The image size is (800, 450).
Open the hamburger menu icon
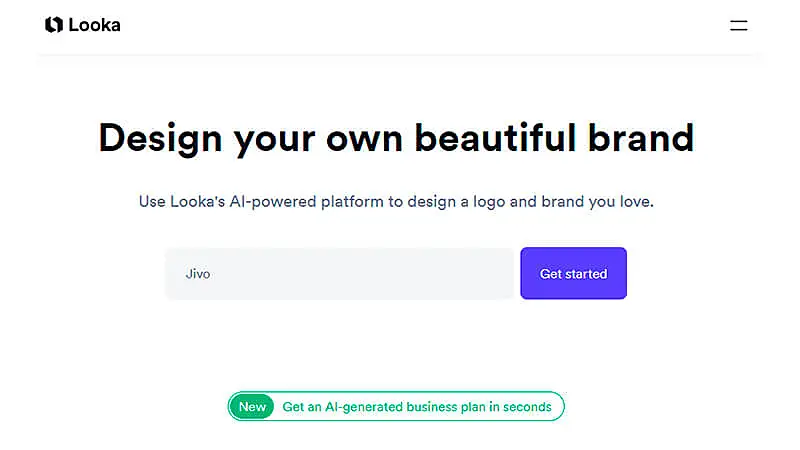click(x=739, y=25)
